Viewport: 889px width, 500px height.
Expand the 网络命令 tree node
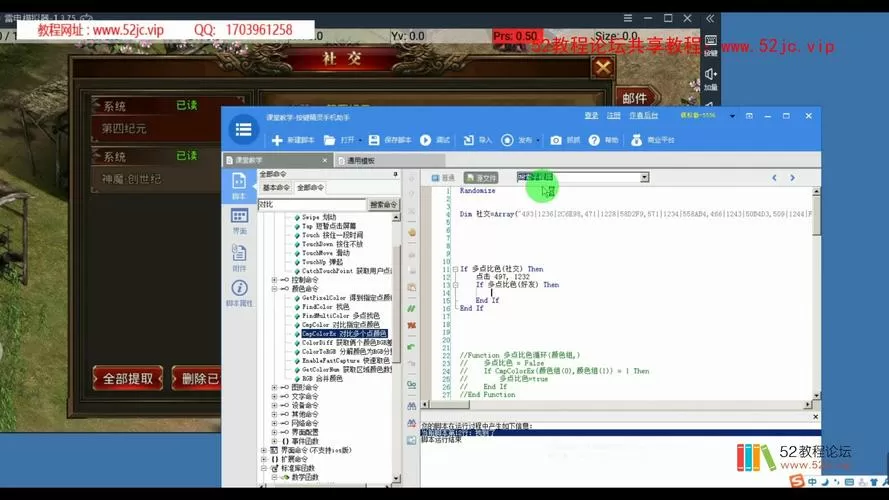(275, 423)
